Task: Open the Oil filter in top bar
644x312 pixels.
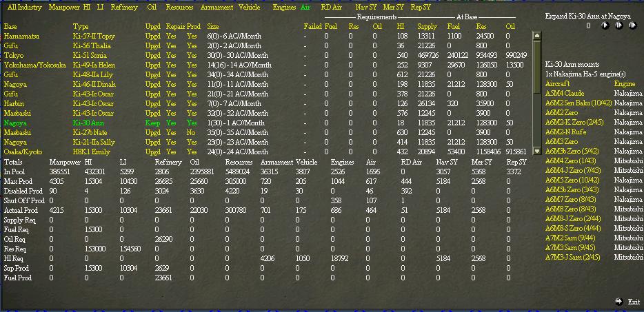Action: pos(152,7)
